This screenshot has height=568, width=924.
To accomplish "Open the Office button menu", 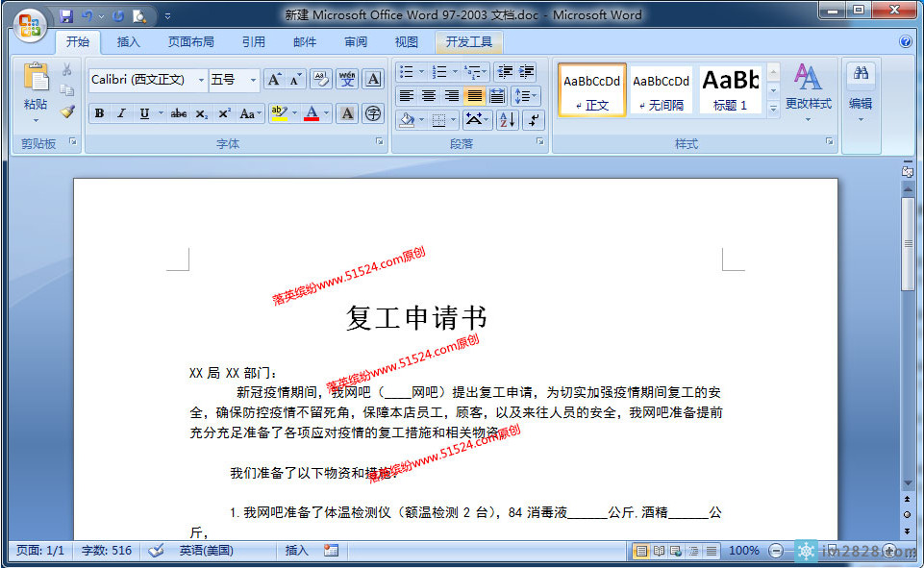I will 29,25.
